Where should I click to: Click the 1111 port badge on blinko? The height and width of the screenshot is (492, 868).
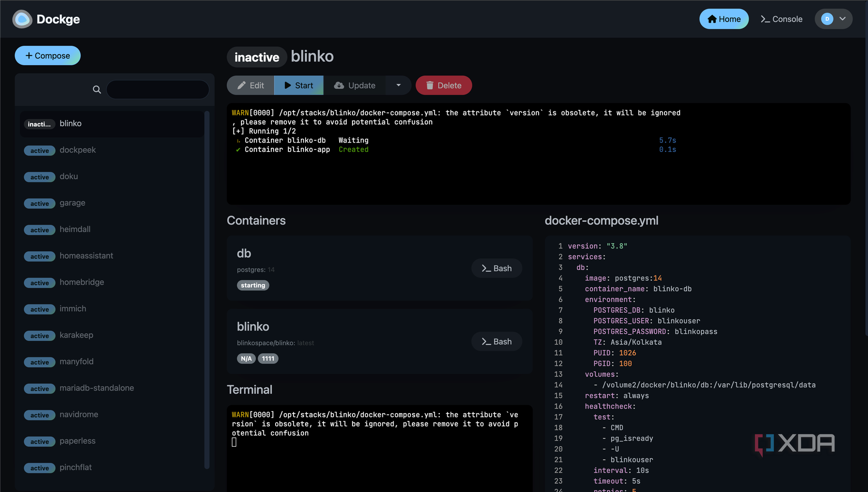(x=268, y=358)
